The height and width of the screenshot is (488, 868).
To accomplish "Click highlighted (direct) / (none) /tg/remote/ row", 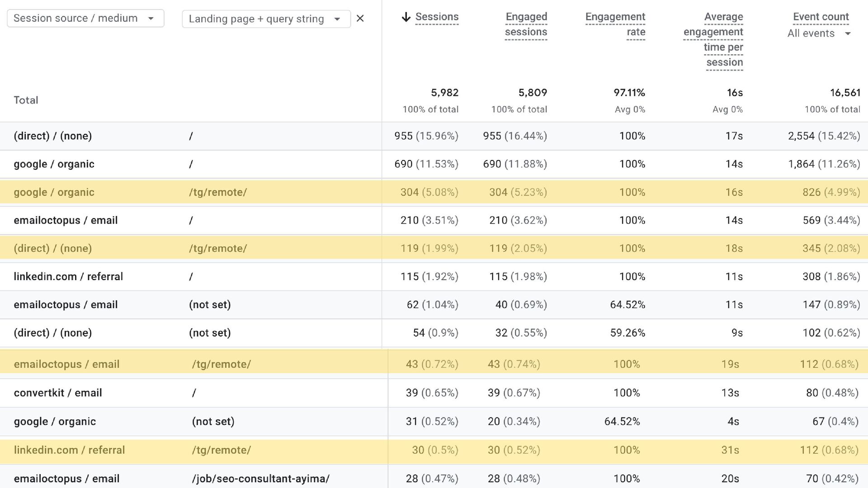I will click(x=52, y=249).
